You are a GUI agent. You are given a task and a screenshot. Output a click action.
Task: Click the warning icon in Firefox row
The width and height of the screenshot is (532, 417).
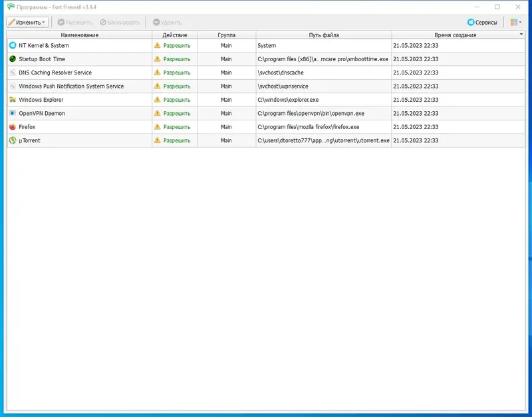(157, 126)
